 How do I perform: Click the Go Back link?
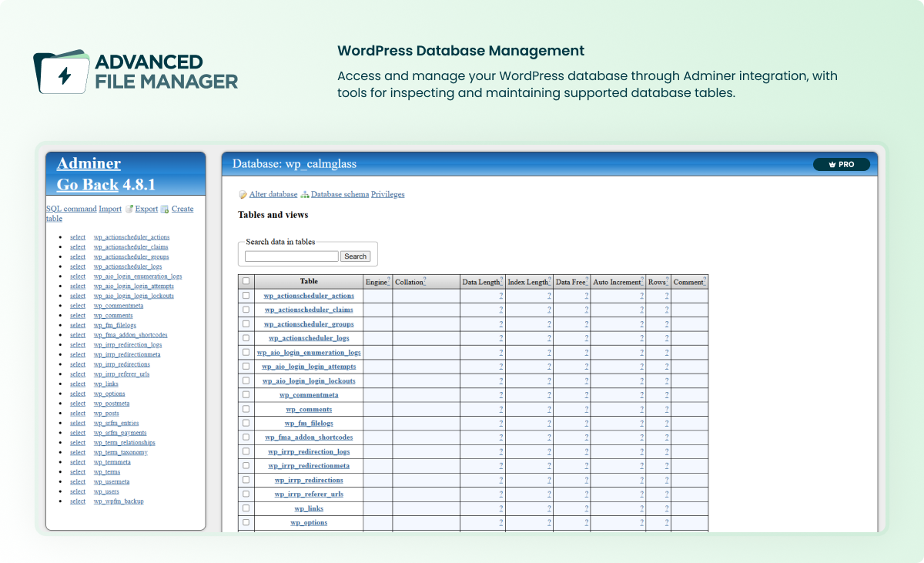coord(88,185)
